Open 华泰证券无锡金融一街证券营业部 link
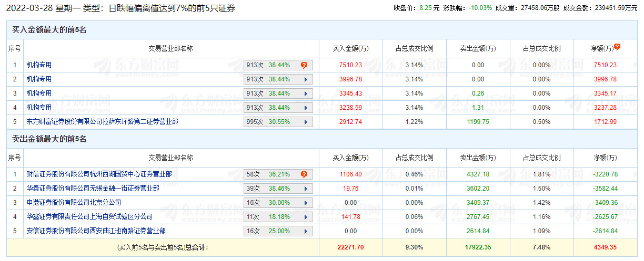This screenshot has height=261, width=644. (93, 188)
